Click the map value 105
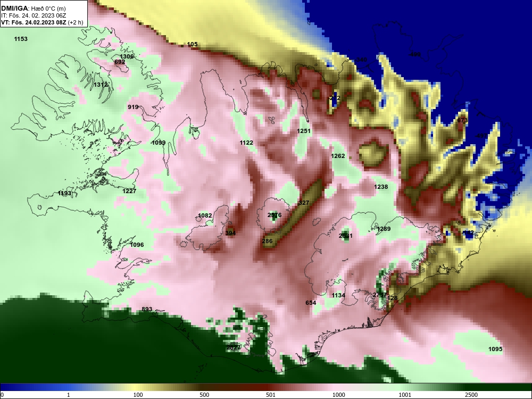Viewport: 532px width, 399px height. 193,45
